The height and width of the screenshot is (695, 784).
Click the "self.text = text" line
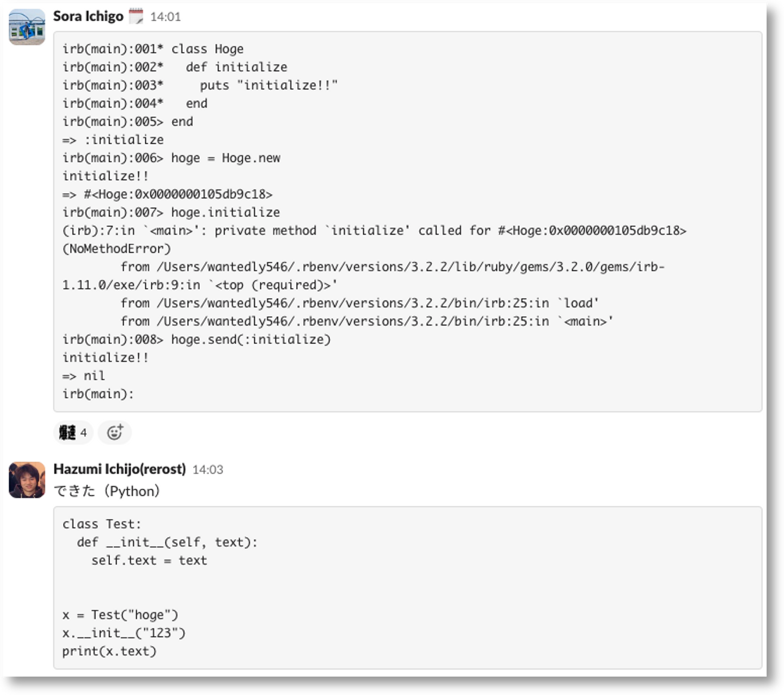click(x=149, y=561)
